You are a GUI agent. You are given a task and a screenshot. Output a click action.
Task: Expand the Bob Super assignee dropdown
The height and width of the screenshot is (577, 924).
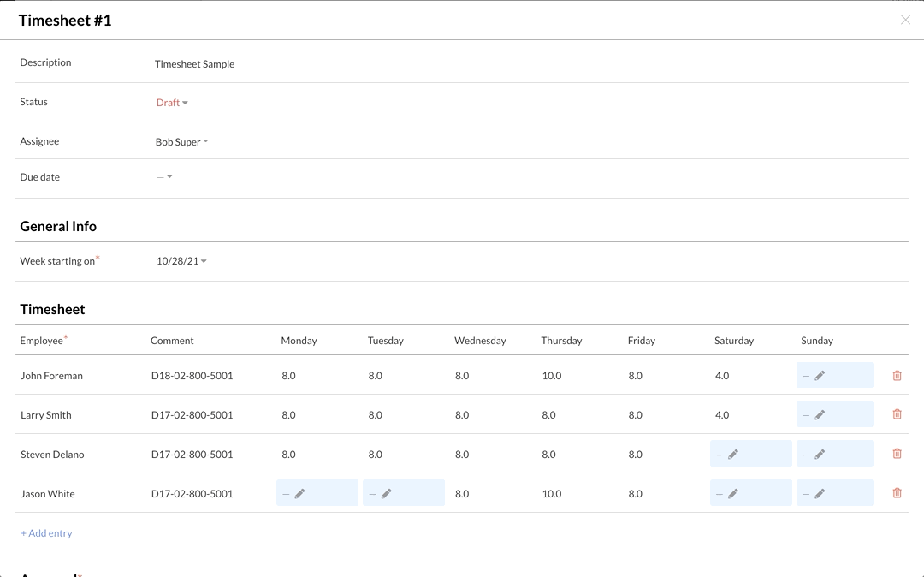(181, 142)
